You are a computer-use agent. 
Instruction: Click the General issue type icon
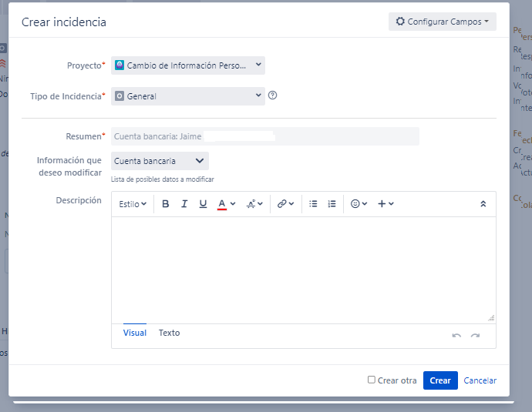[x=120, y=96]
